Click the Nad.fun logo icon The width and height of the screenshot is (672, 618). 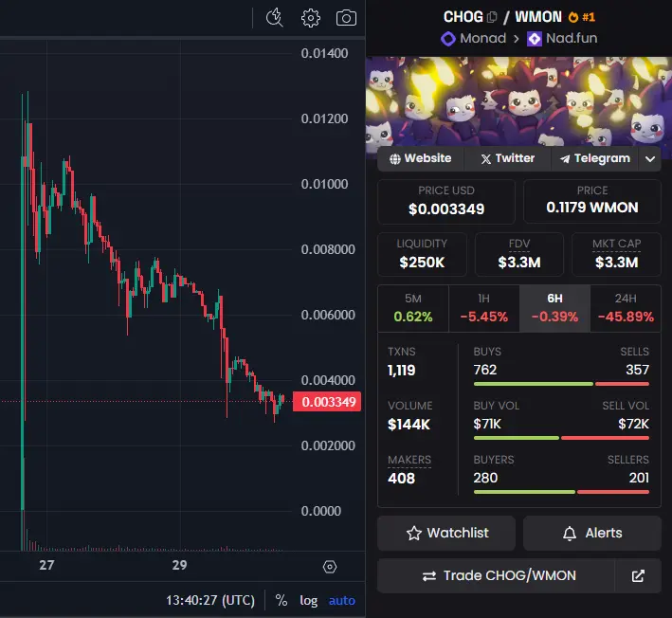(534, 39)
